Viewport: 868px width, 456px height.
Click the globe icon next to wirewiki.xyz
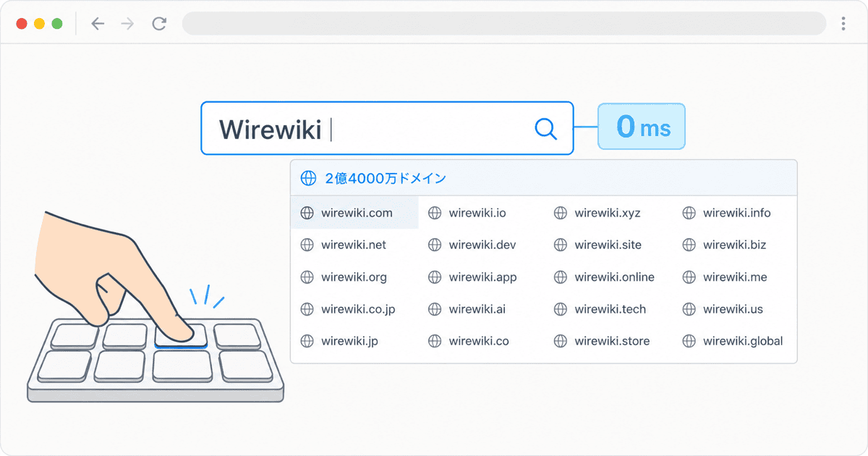click(x=561, y=213)
